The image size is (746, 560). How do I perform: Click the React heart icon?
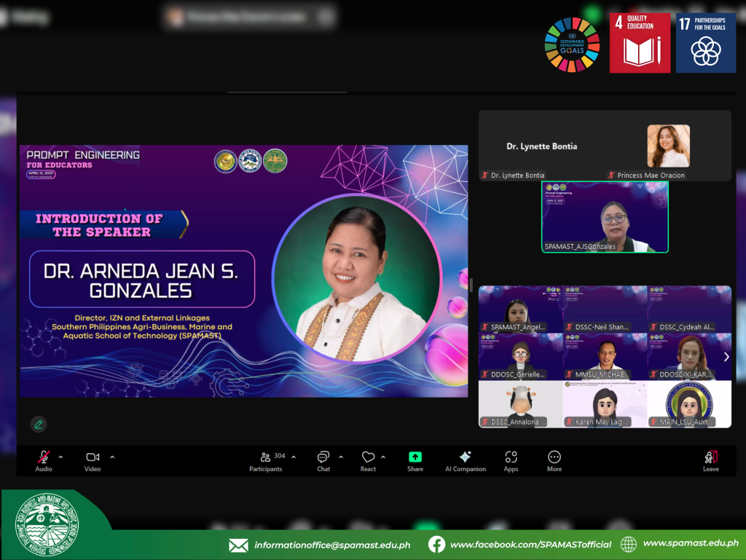(368, 458)
